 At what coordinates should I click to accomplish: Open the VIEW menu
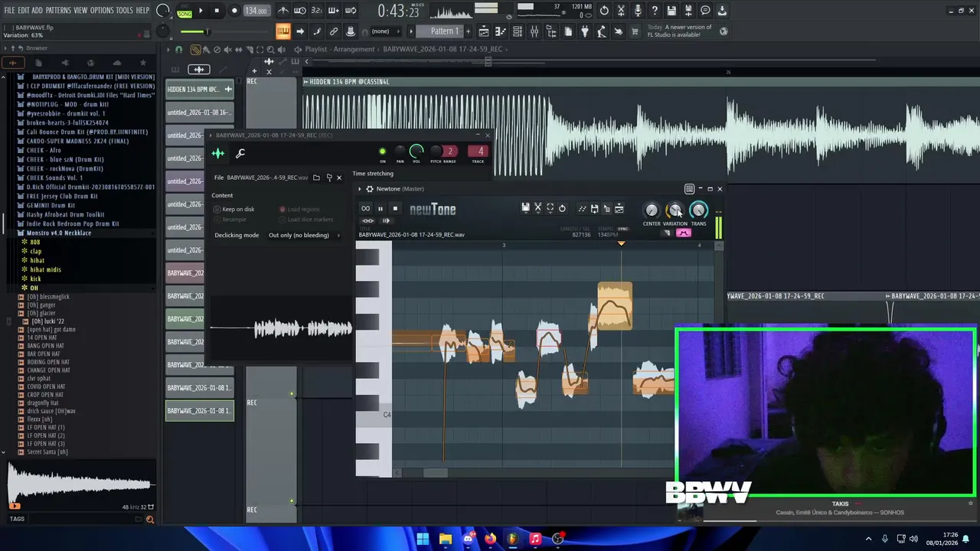[x=80, y=10]
